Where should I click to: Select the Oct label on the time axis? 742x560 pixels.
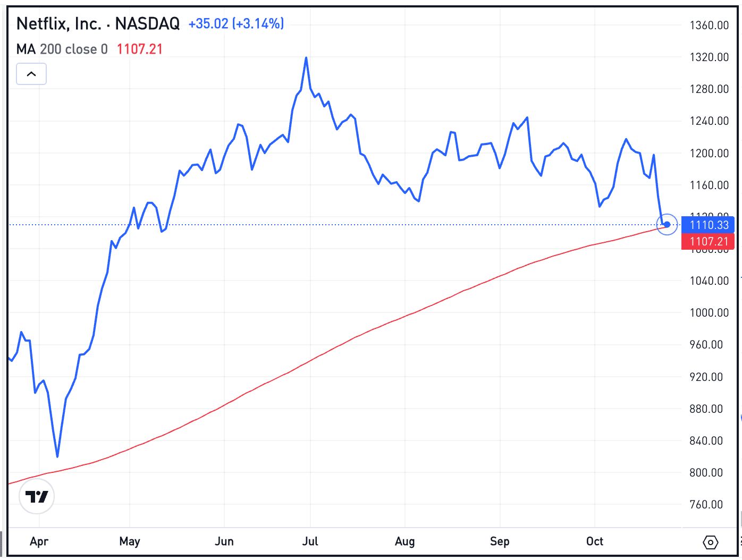click(595, 541)
